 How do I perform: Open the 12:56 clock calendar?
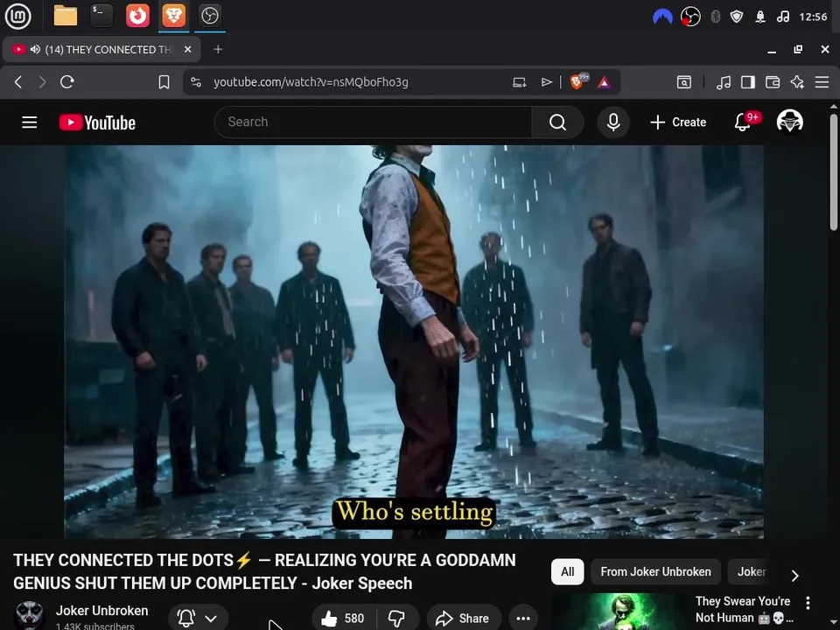pyautogui.click(x=813, y=17)
